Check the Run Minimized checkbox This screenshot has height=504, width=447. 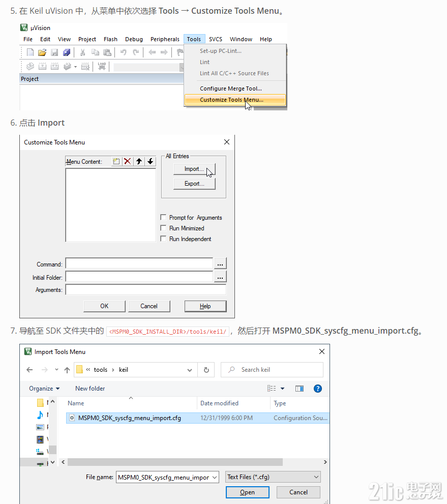[163, 228]
